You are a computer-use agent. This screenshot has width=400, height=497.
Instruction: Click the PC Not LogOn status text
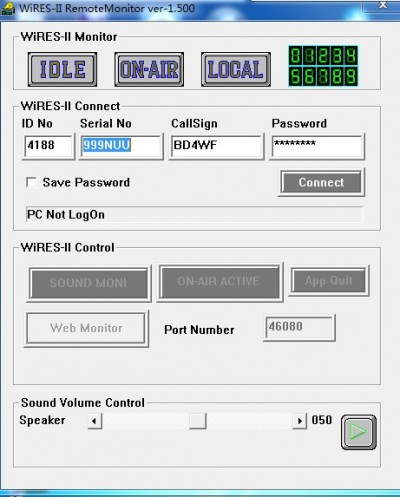click(x=66, y=215)
